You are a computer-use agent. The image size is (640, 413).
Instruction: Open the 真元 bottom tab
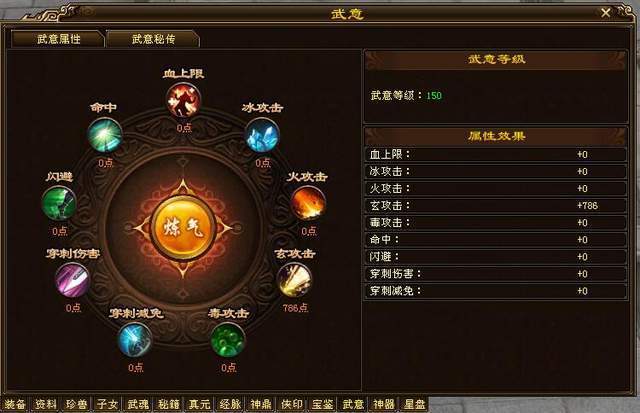(199, 404)
